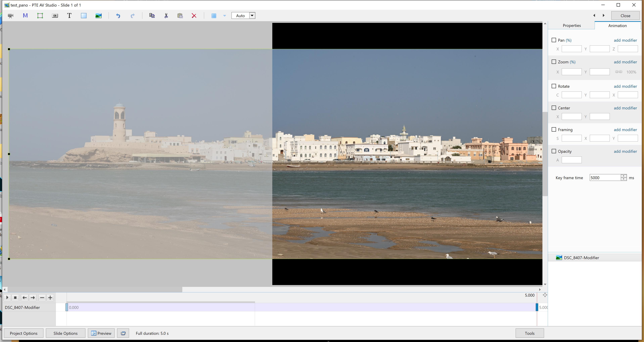Click the timeline fit/move icon
Viewport: 644px width, 342px height.
tap(545, 295)
